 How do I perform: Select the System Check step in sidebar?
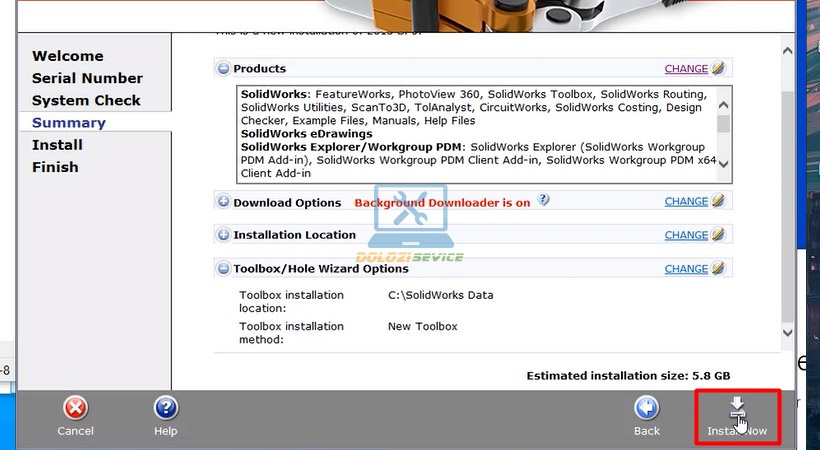point(86,100)
